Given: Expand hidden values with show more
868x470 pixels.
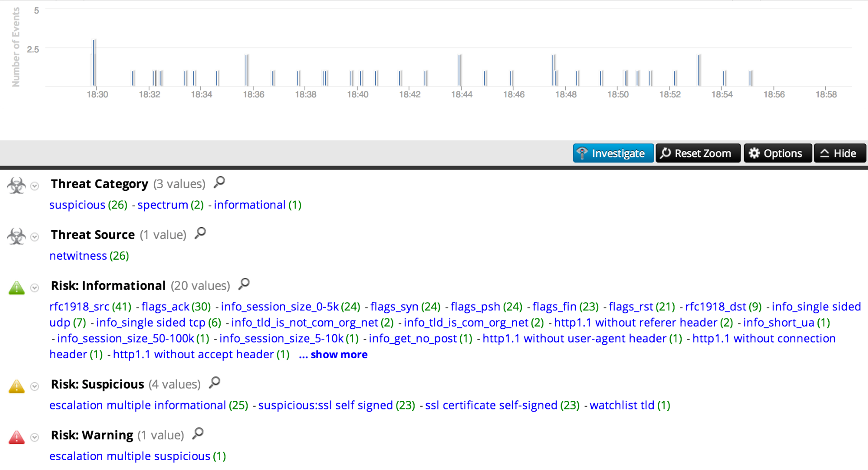Looking at the screenshot, I should point(333,355).
